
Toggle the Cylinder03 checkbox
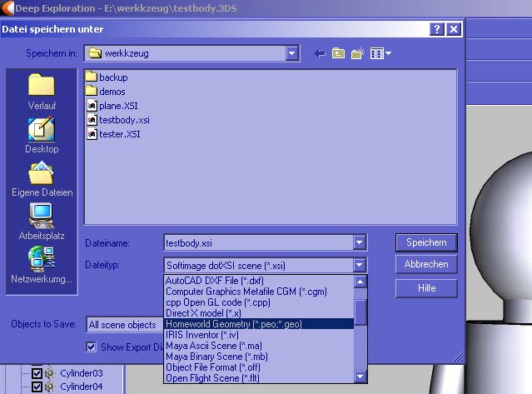pos(37,373)
